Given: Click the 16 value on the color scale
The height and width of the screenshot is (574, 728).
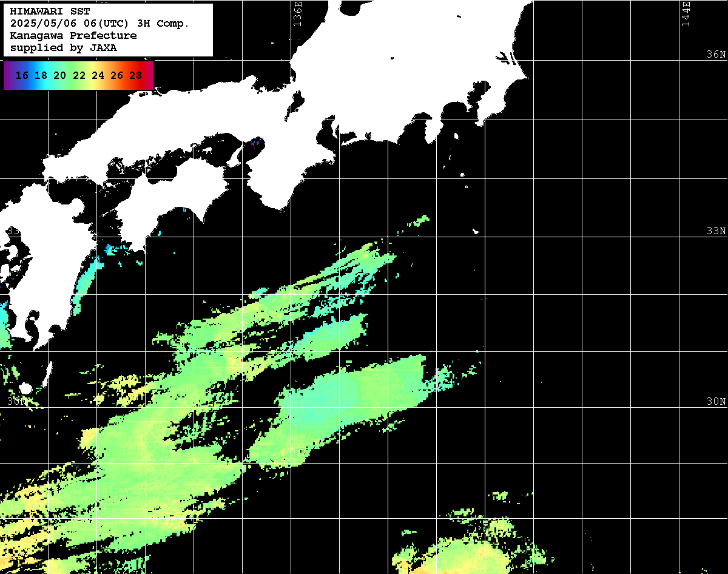Looking at the screenshot, I should 22,76.
